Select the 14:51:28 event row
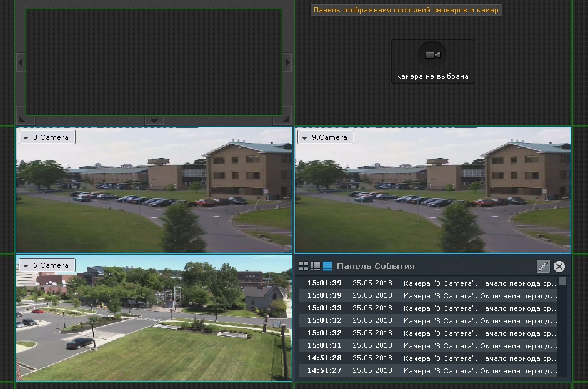The image size is (588, 389). pyautogui.click(x=431, y=358)
